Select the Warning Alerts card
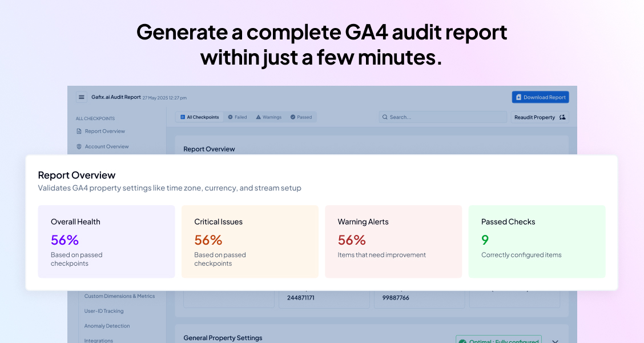Viewport: 644px width, 343px height. pyautogui.click(x=393, y=242)
